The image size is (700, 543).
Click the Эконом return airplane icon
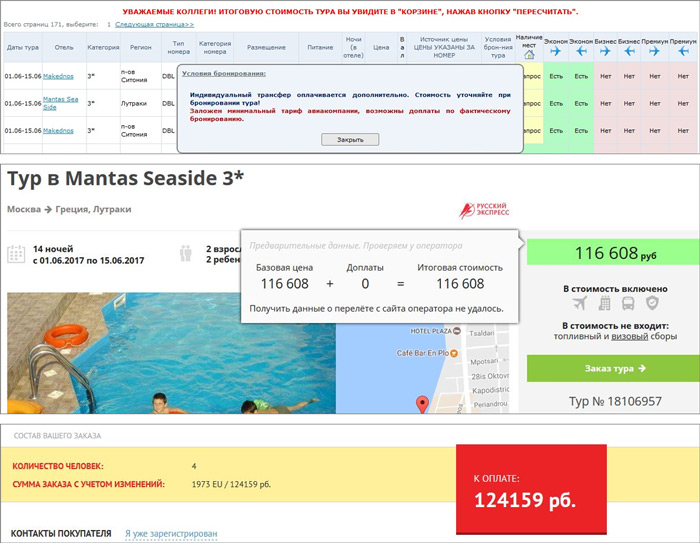click(581, 51)
